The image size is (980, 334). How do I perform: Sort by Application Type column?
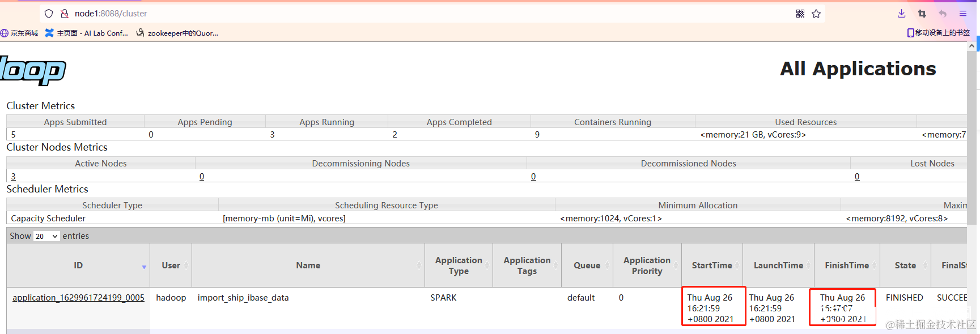(459, 266)
